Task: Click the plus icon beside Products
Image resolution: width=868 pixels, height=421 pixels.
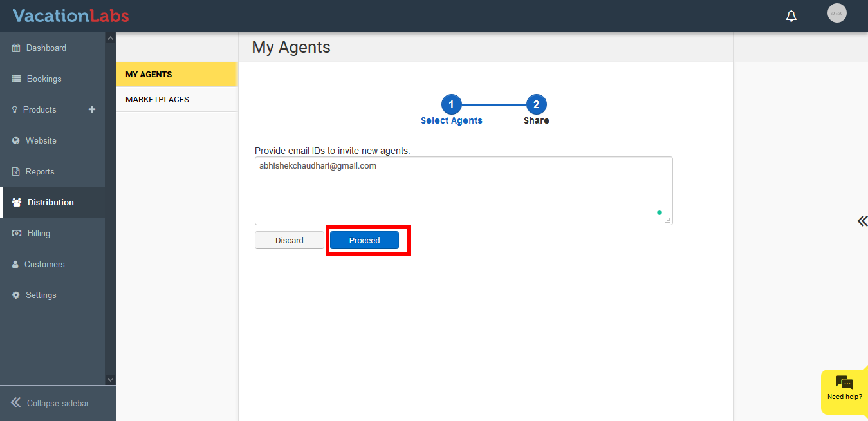Action: pos(92,109)
